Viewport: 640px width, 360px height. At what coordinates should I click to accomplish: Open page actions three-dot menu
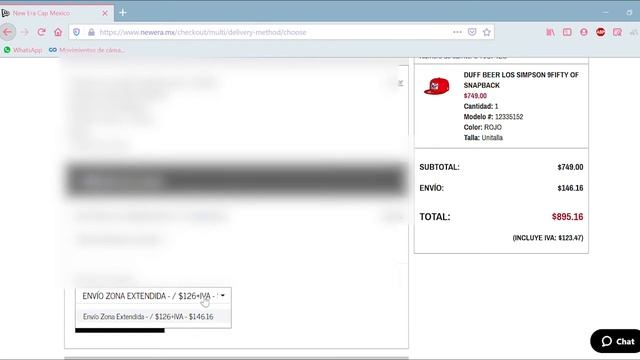[457, 32]
